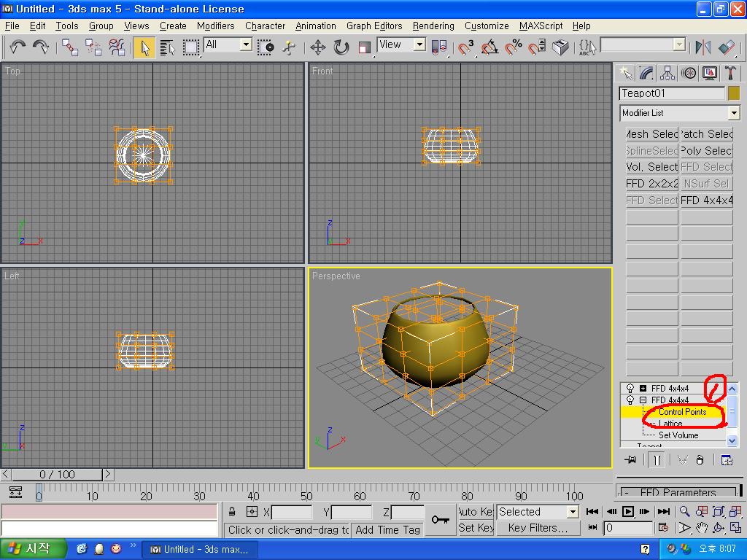
Task: Click the Poly Select modifier button
Action: 706,150
